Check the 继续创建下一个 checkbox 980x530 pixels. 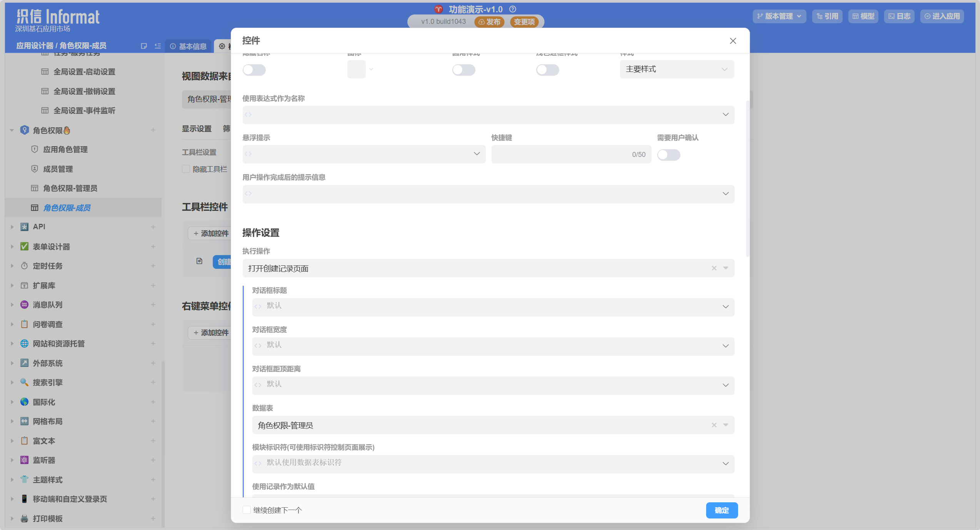[247, 510]
